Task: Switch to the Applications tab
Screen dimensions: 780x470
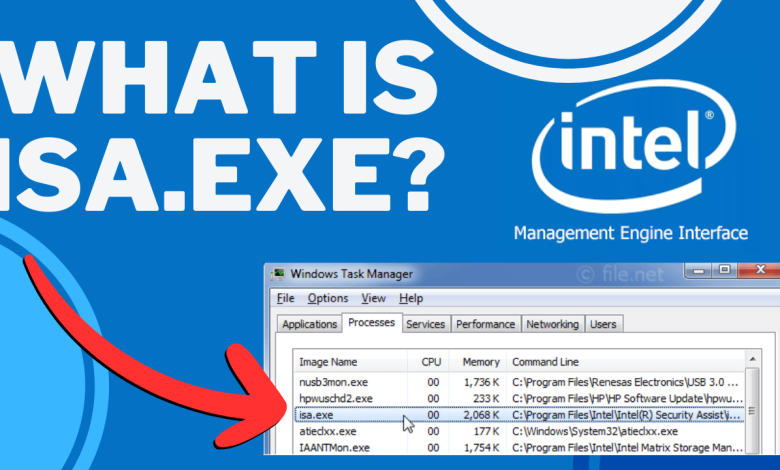Action: [309, 324]
